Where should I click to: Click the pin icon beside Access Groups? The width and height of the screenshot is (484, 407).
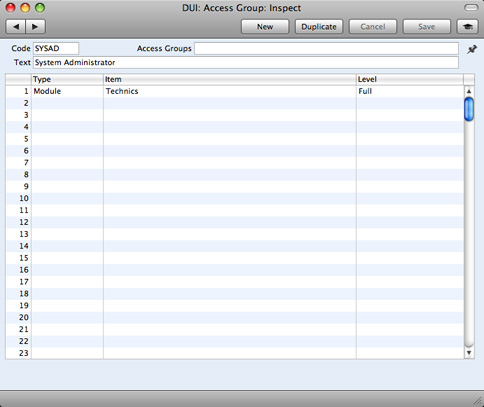coord(472,49)
